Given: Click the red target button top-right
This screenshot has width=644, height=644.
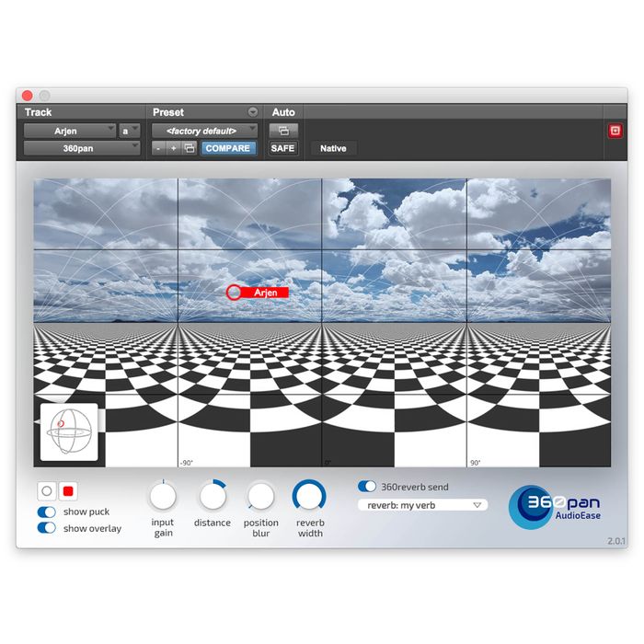Looking at the screenshot, I should (615, 131).
